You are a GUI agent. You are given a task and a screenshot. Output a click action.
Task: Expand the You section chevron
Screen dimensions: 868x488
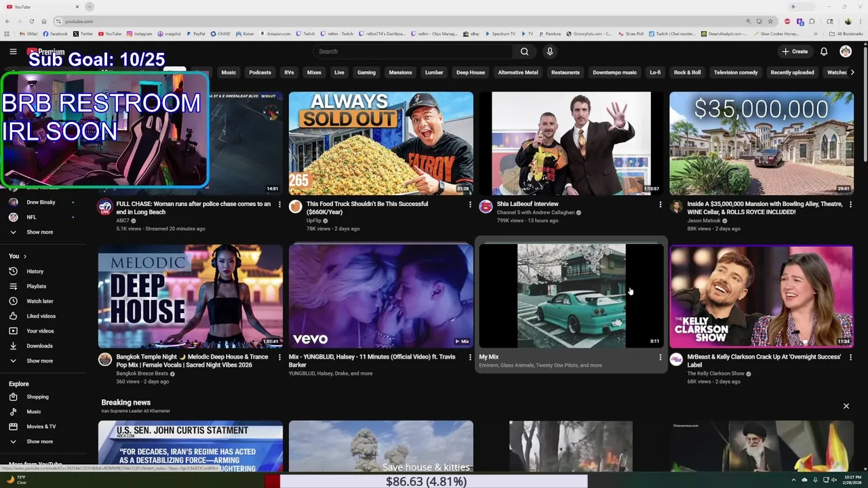24,256
